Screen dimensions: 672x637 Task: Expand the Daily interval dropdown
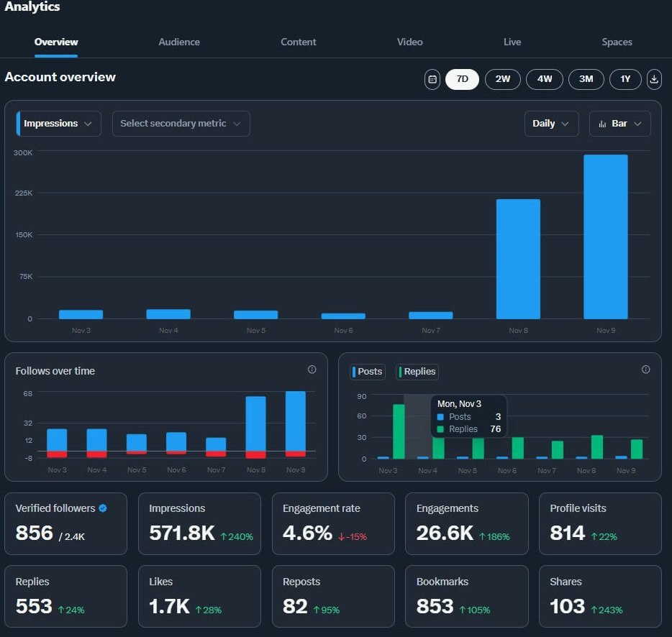coord(552,124)
